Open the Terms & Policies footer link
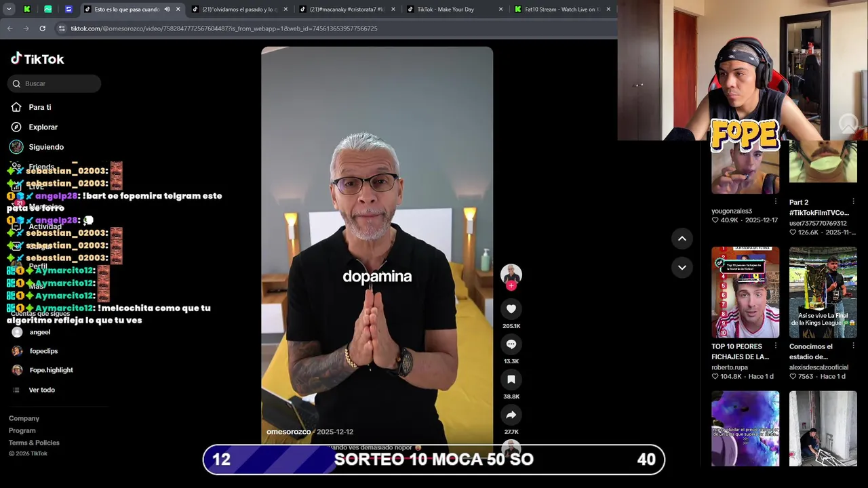The width and height of the screenshot is (868, 488). click(34, 443)
